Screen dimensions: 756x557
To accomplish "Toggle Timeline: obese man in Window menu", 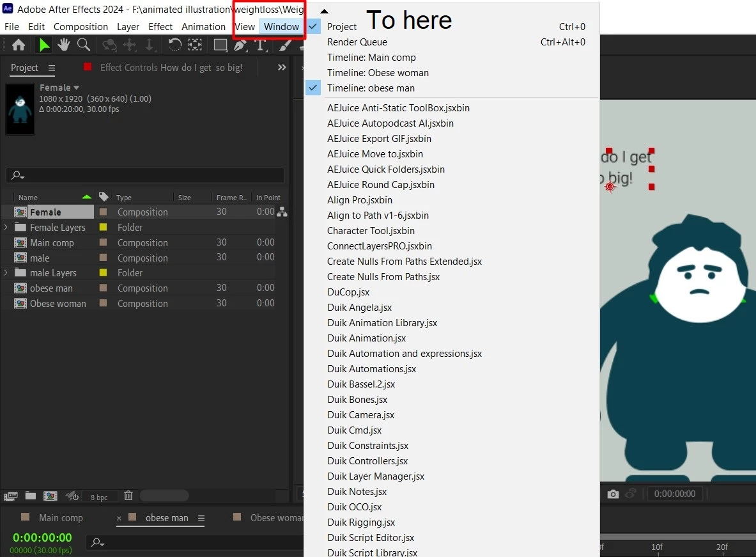I will tap(313, 88).
